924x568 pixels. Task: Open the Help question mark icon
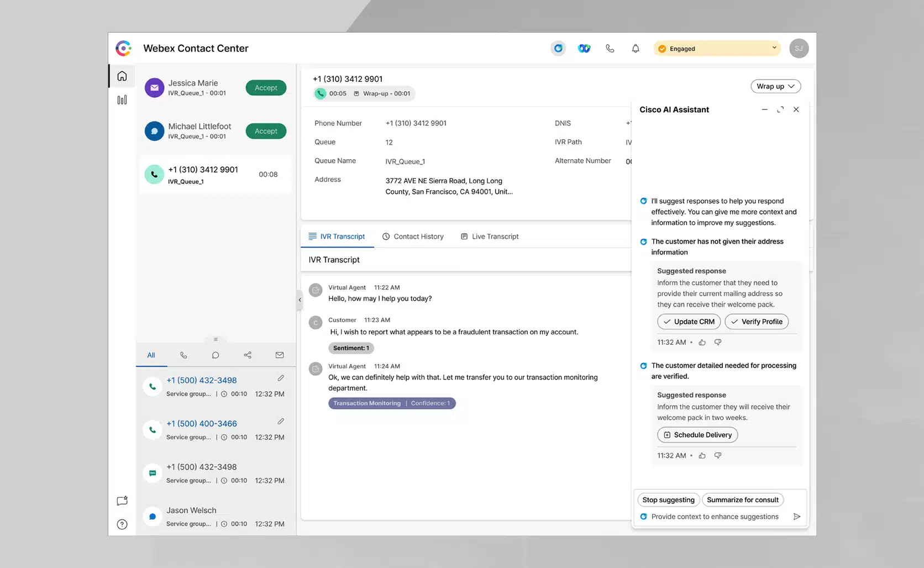pos(122,524)
